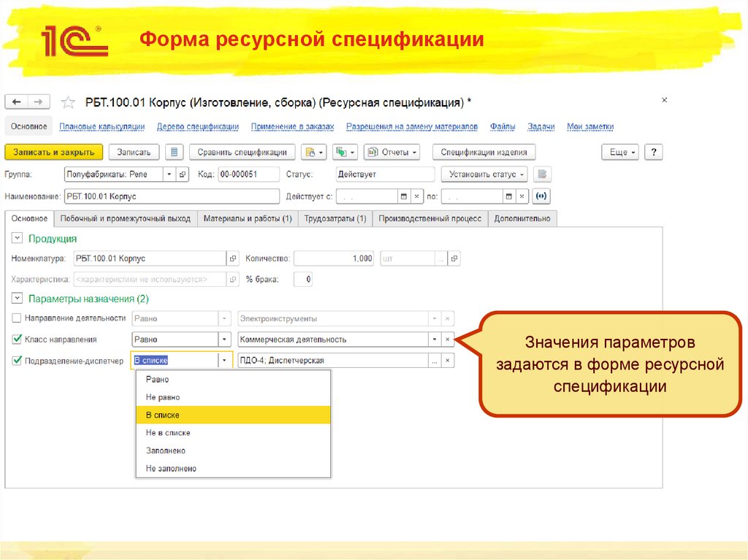
Task: Select Не в списке from the comparison list
Action: point(167,432)
